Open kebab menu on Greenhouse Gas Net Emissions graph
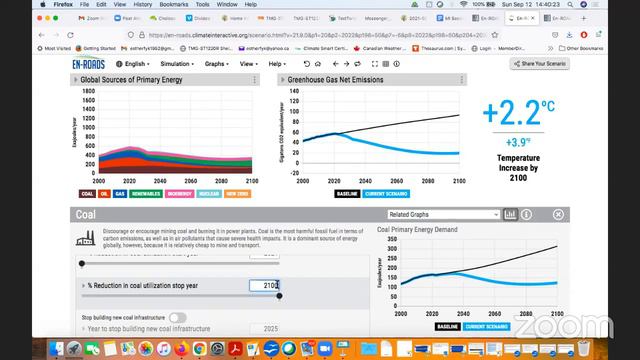 (x=462, y=80)
